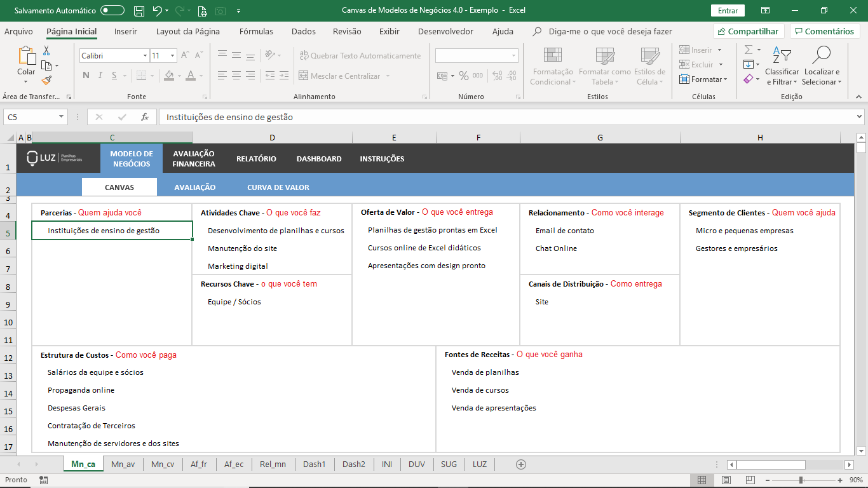Screen dimensions: 868x488
Task: Add a new sheet with plus icon
Action: [x=521, y=464]
